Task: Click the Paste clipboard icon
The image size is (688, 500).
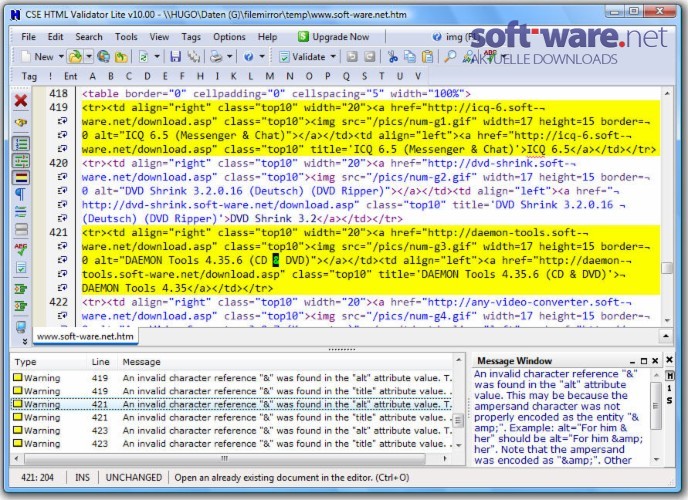Action: click(x=427, y=57)
